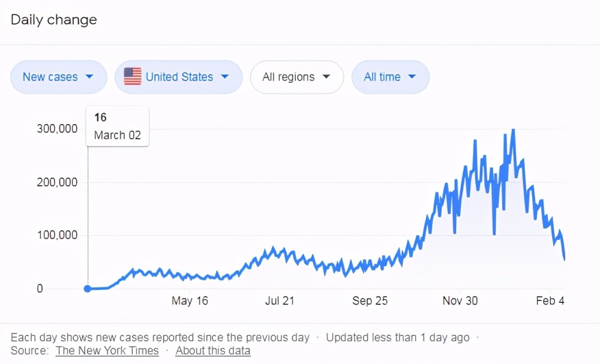Click the Sep 25 axis label
The height and width of the screenshot is (364, 600).
(x=370, y=301)
